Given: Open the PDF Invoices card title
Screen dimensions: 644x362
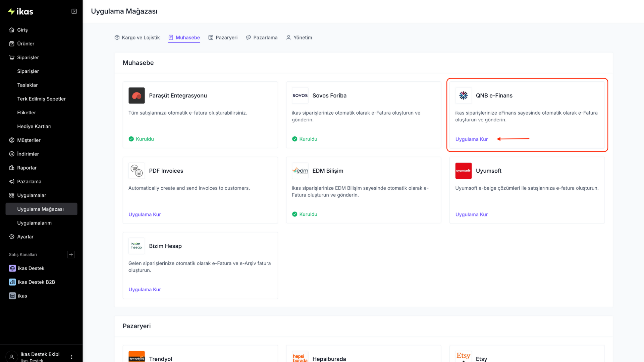Looking at the screenshot, I should point(166,171).
